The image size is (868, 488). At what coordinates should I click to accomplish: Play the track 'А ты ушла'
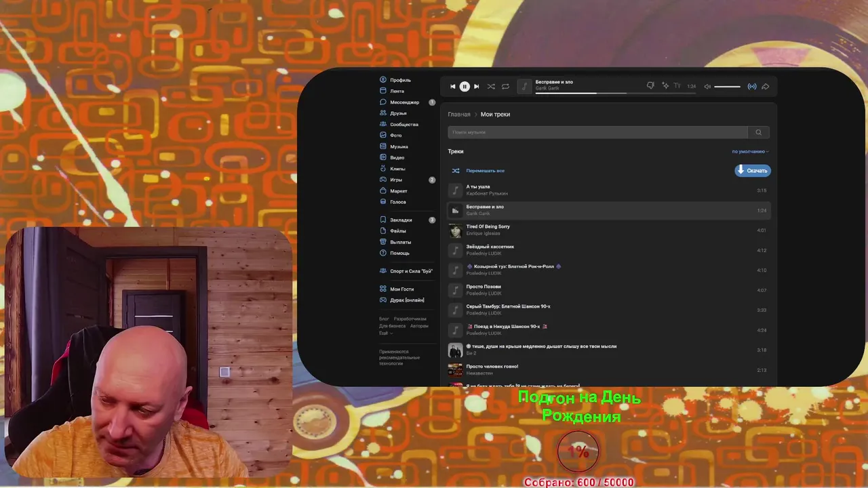click(608, 190)
